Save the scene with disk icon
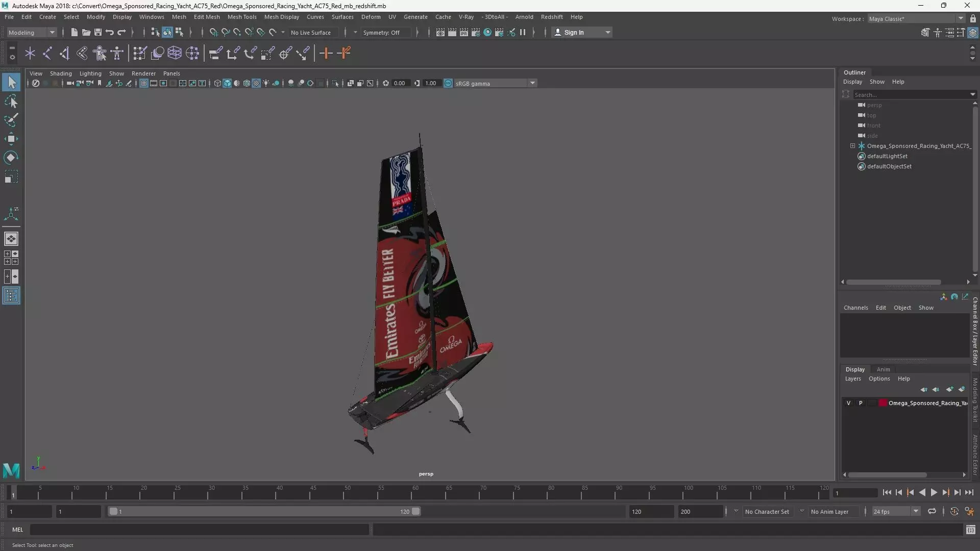Image resolution: width=980 pixels, height=551 pixels. pos(97,32)
